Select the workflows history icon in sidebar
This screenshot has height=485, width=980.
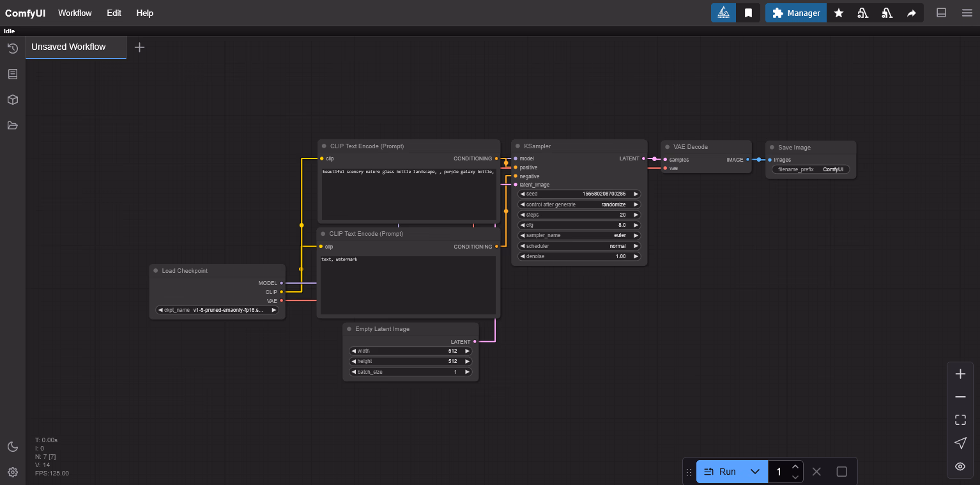(12, 48)
